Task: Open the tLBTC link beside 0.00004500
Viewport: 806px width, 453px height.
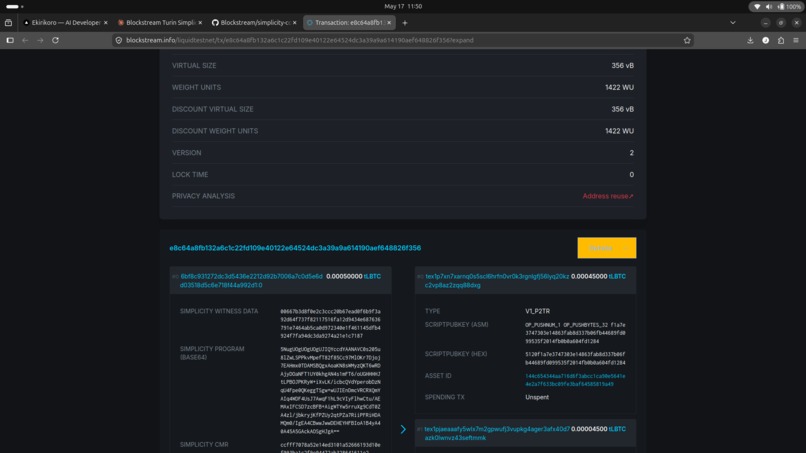Action: pyautogui.click(x=617, y=429)
